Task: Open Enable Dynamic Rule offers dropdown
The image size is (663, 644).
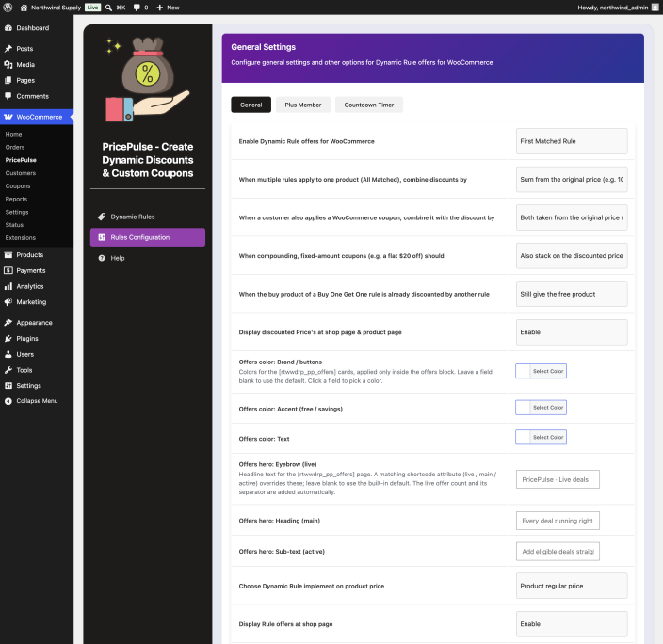Action: pyautogui.click(x=572, y=141)
